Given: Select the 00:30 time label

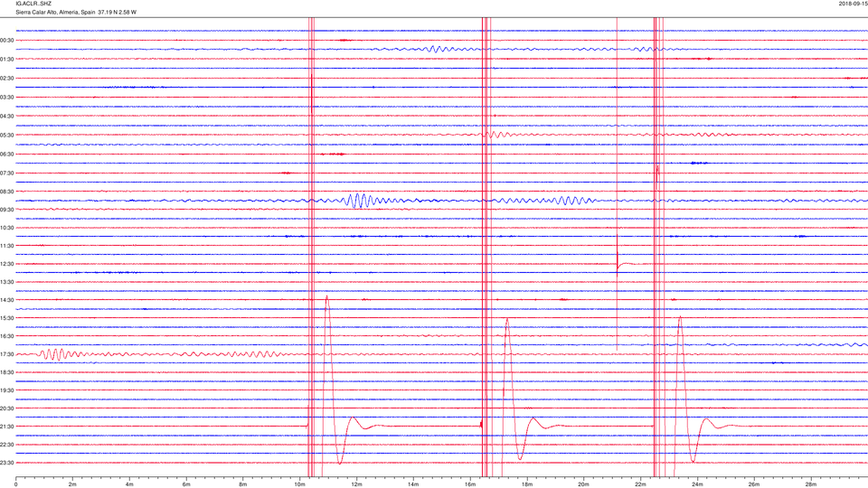Looking at the screenshot, I should coord(7,41).
